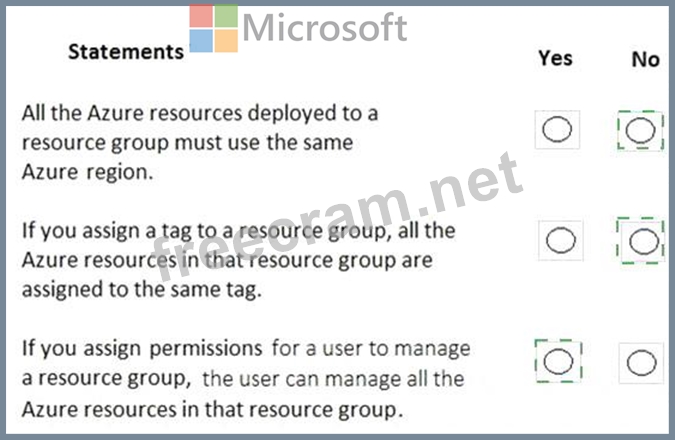This screenshot has width=675, height=440.
Task: Click the Yes column header
Action: pyautogui.click(x=555, y=58)
